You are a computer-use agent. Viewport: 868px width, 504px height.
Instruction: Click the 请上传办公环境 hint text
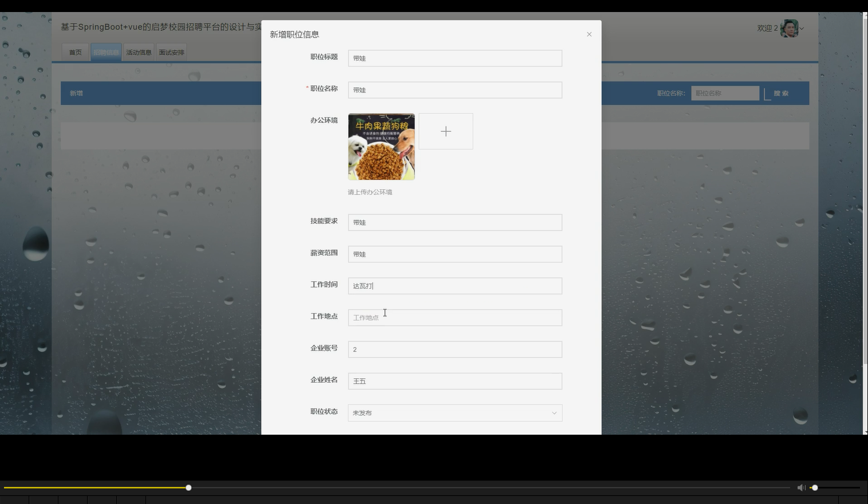coord(370,192)
